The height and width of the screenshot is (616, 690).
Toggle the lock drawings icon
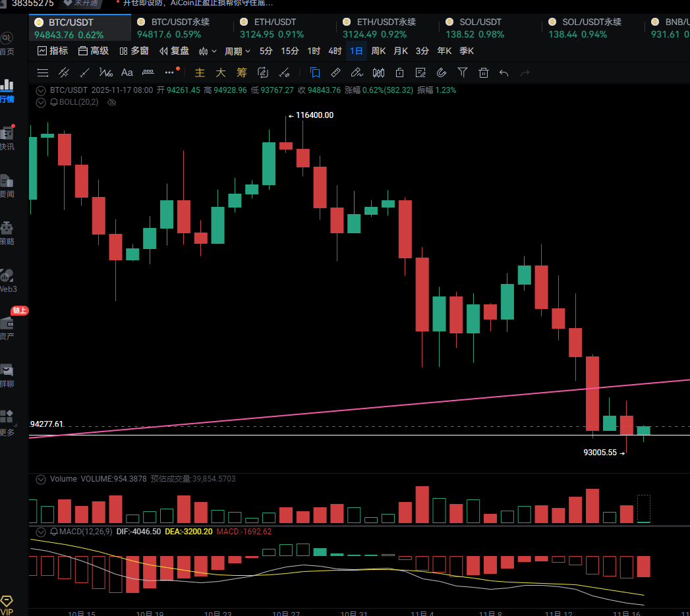[399, 72]
